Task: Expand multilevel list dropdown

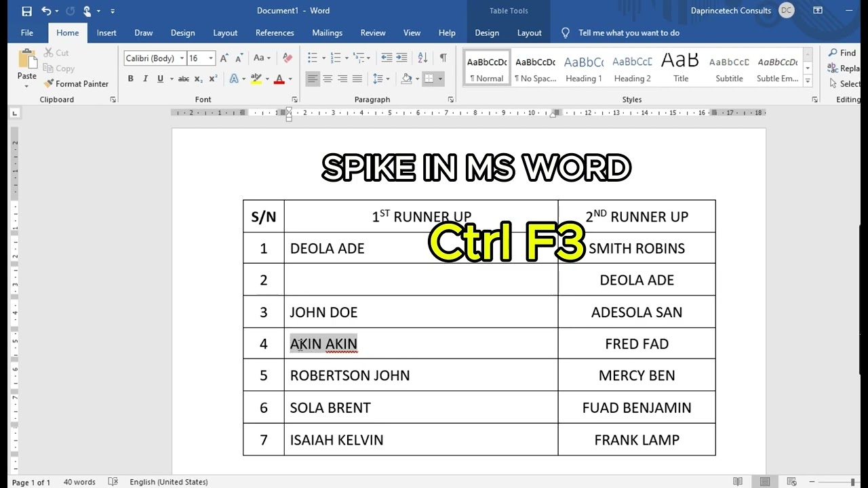Action: [x=369, y=58]
